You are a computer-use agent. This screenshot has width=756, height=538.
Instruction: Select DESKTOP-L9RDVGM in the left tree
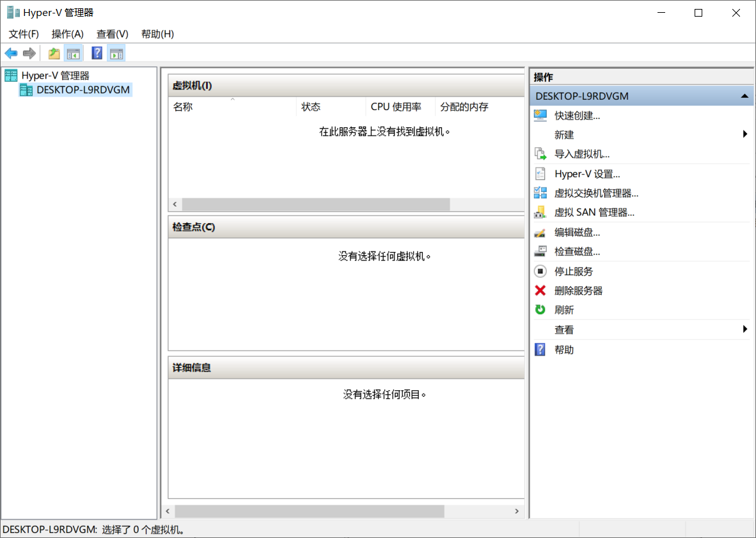[x=83, y=90]
